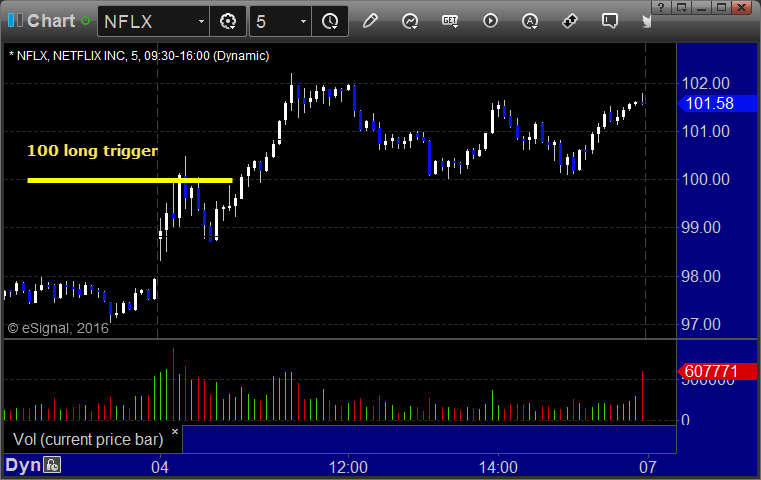The width and height of the screenshot is (761, 480).
Task: Maximize the chart window
Action: (x=721, y=7)
